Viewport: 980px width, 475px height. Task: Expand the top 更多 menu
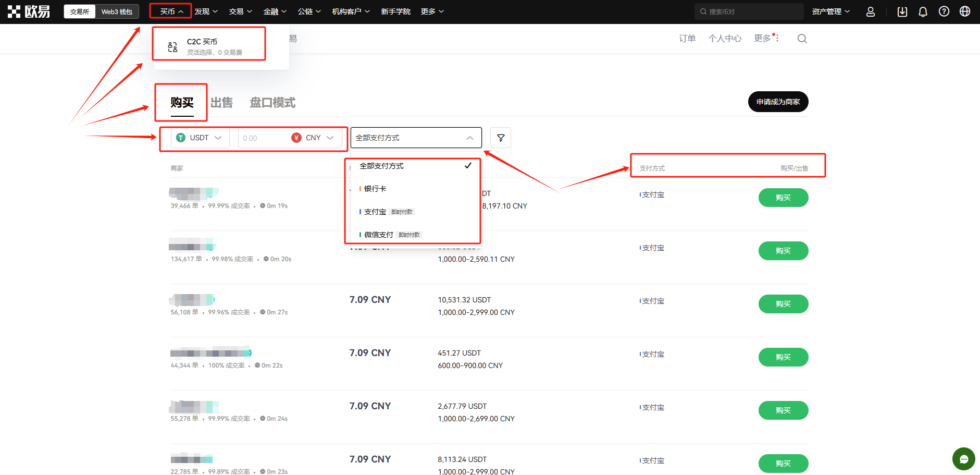coord(432,11)
